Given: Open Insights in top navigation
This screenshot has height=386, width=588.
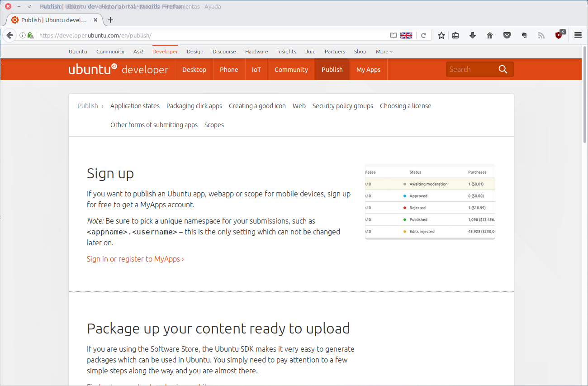Looking at the screenshot, I should tap(287, 52).
